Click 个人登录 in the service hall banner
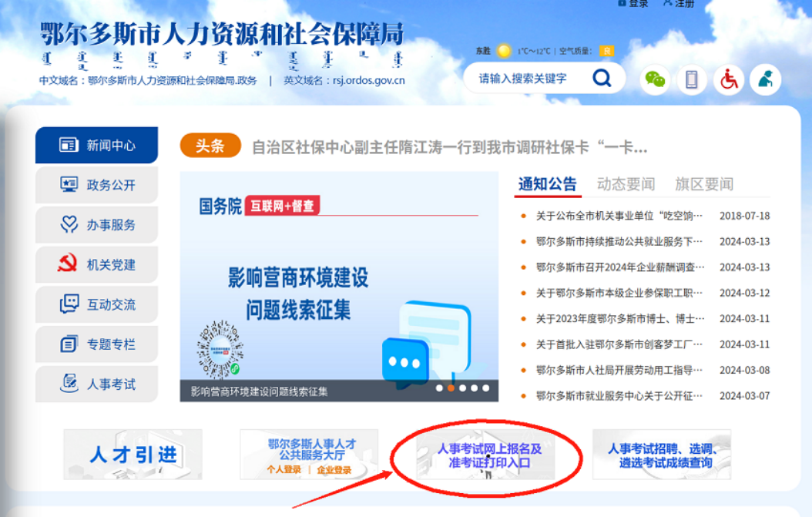This screenshot has width=812, height=517. pyautogui.click(x=284, y=470)
